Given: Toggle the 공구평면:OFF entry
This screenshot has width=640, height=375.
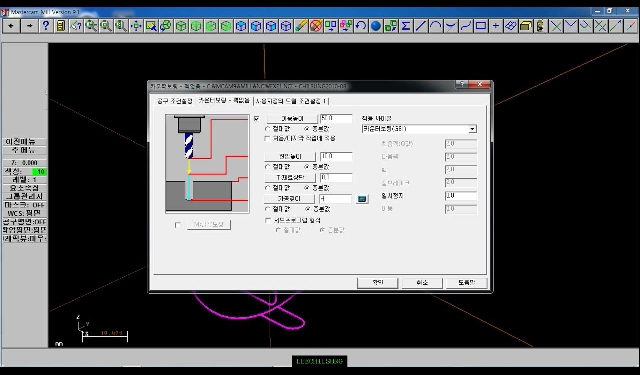Looking at the screenshot, I should tap(25, 222).
